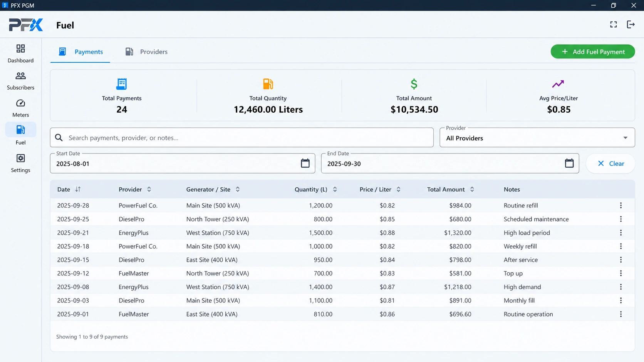Click the Total Quantity fuel pump icon

click(268, 84)
